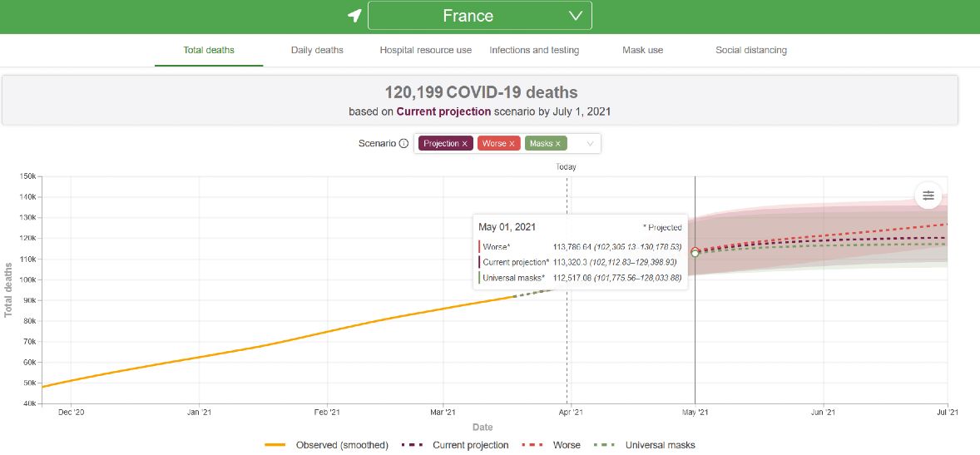Remove the Worse scenario tag
Screen dimensions: 980x455
[x=512, y=144]
